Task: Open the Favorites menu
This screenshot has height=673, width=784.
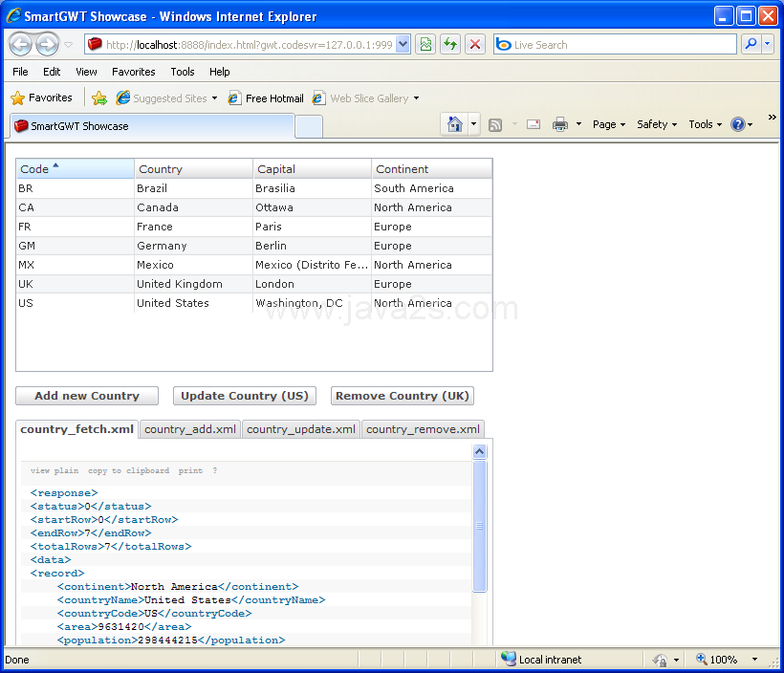Action: (x=134, y=72)
